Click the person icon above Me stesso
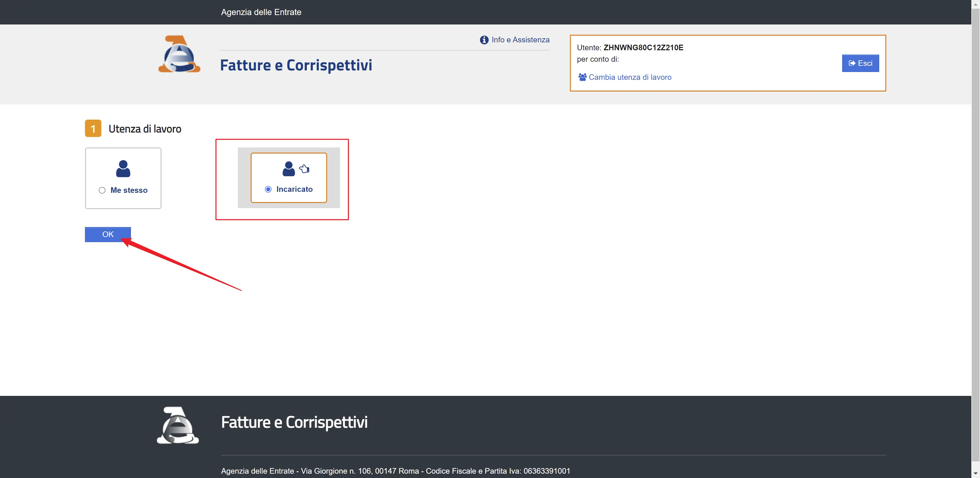Screen dimensions: 980x478 123,169
